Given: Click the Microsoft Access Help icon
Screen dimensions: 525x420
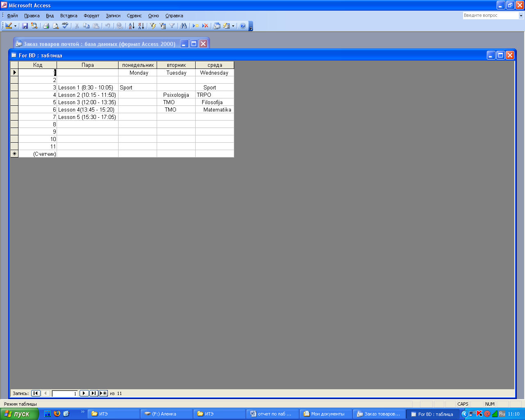Looking at the screenshot, I should 243,25.
